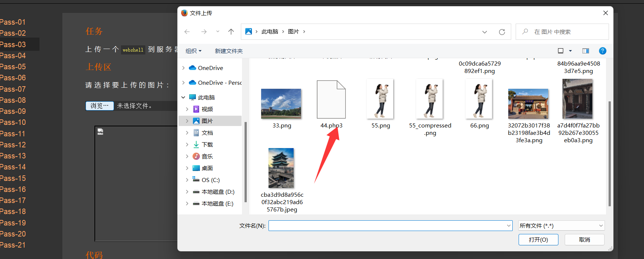Select the 55_compressed.png file
Screen dimensions: 644x259
tap(429, 99)
